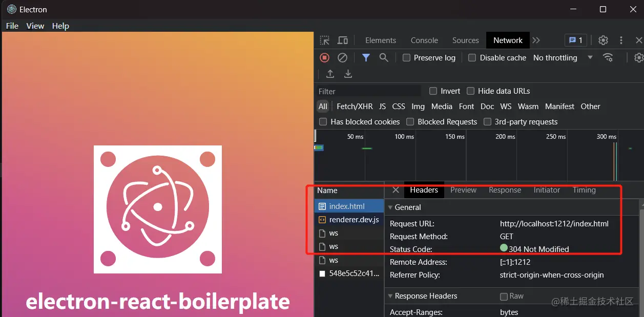
Task: Click the strict-origin-when-cross-origin value
Action: click(x=552, y=275)
